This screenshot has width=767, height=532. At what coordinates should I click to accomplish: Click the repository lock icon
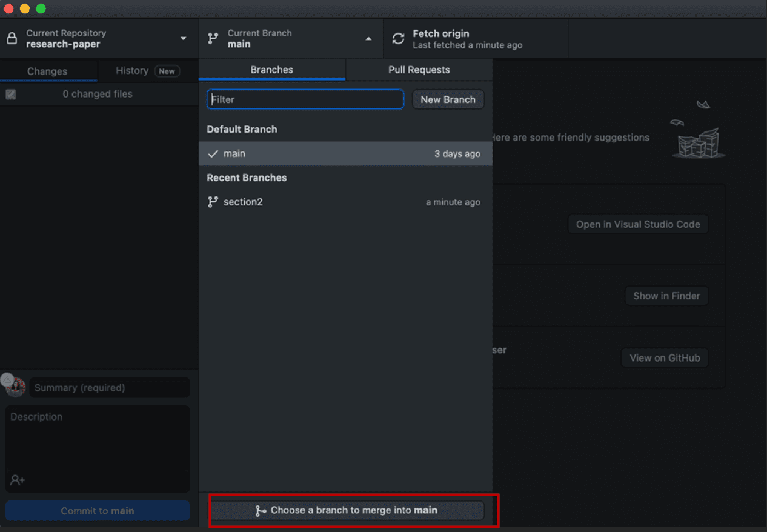(x=12, y=39)
